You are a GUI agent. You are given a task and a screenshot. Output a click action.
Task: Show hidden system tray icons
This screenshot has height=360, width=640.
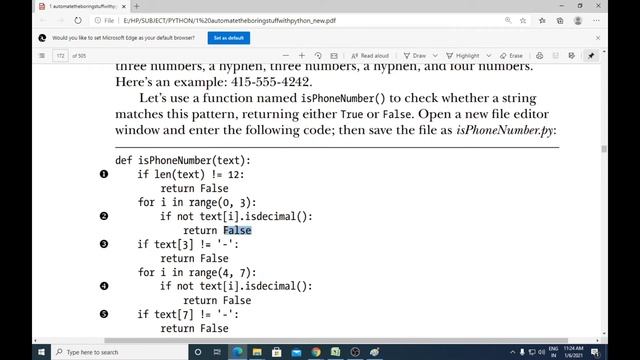(513, 352)
